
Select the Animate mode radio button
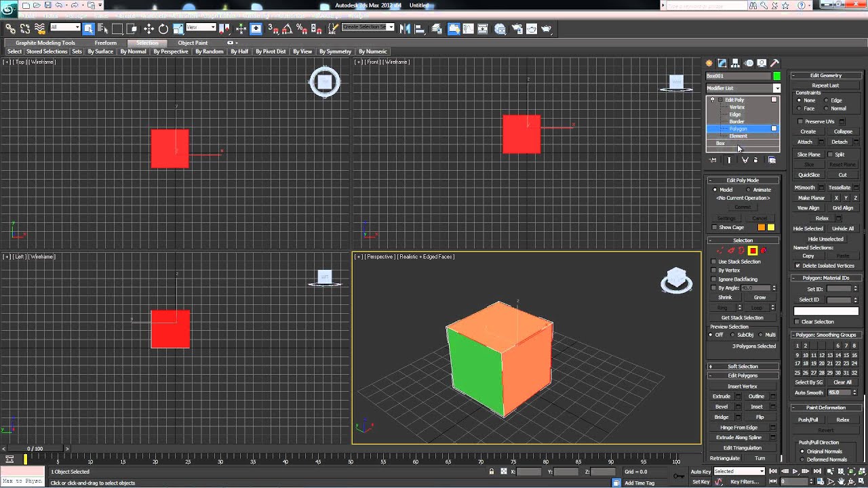[x=749, y=190]
